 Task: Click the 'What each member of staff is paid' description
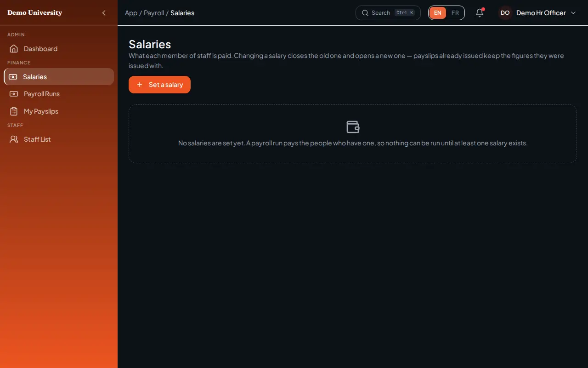click(346, 61)
